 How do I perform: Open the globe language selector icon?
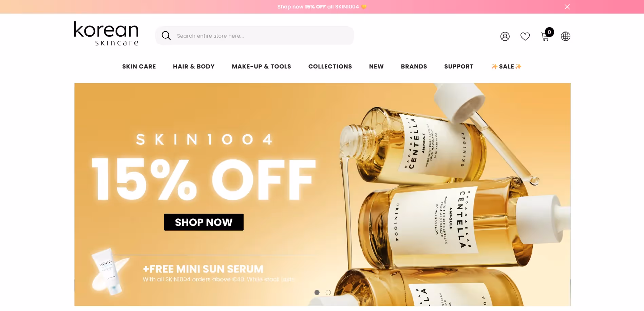566,36
